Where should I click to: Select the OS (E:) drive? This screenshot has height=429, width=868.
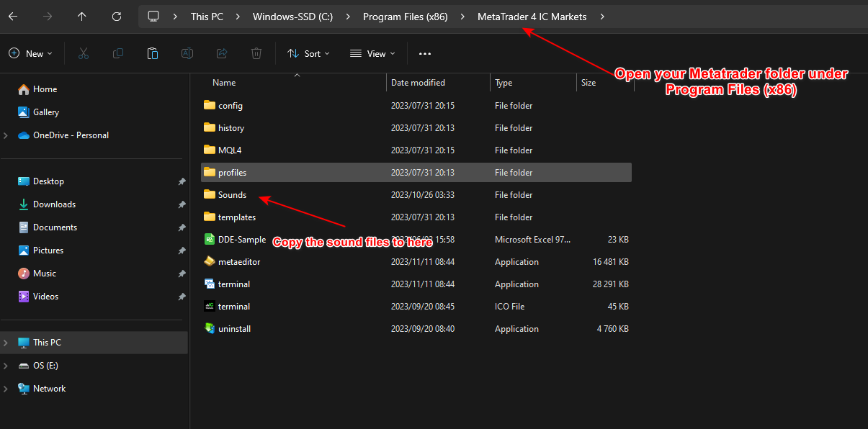(45, 366)
